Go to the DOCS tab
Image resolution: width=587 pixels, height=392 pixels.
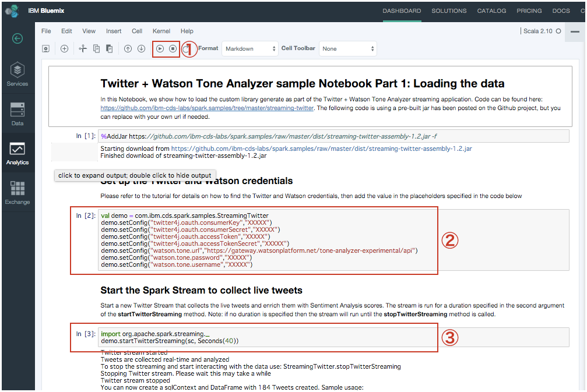tap(561, 11)
